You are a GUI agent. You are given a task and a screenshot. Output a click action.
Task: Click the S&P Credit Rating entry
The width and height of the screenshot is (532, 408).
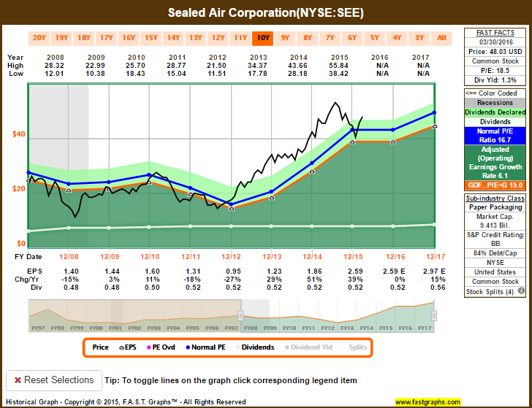tap(495, 239)
